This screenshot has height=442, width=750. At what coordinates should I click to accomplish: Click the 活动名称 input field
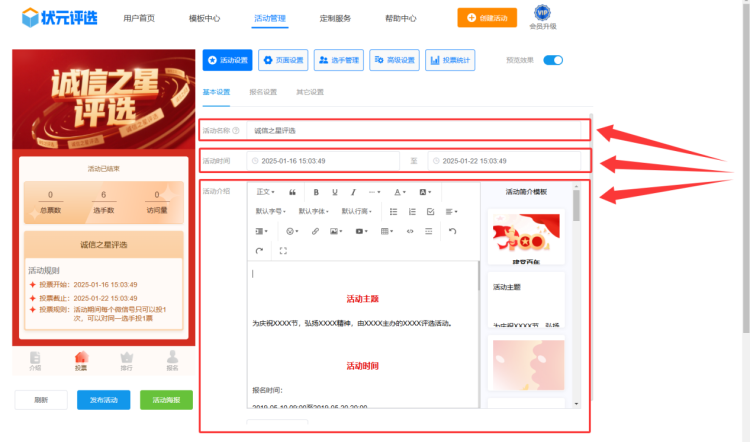tap(415, 130)
